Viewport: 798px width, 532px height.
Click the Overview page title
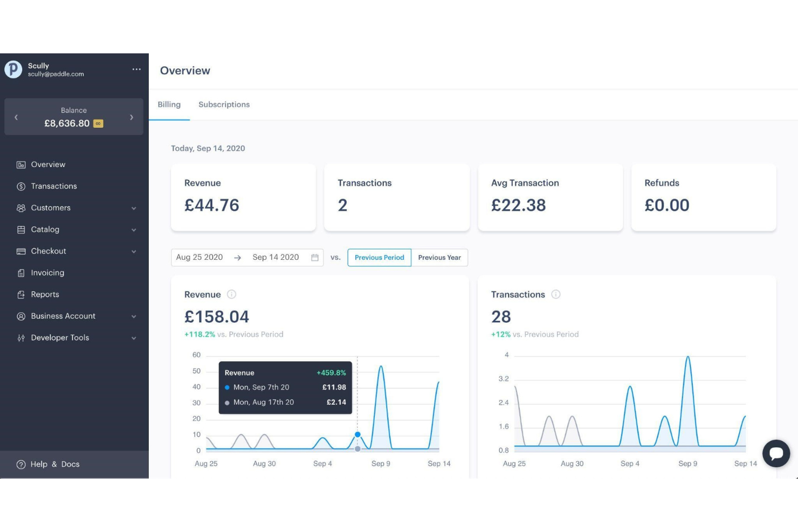pyautogui.click(x=185, y=71)
